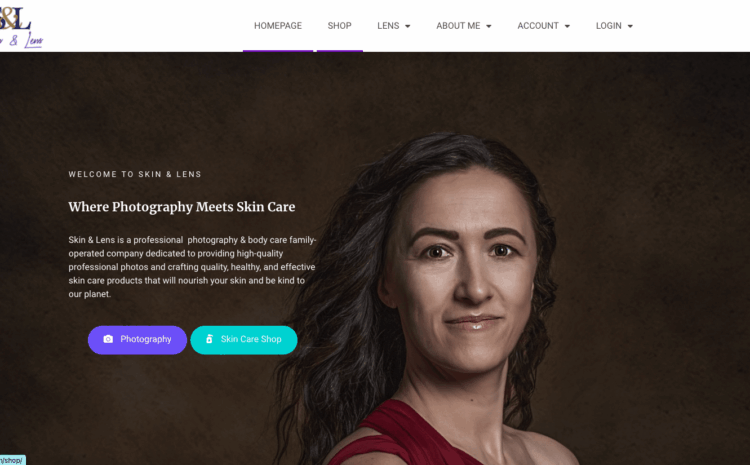Expand the ABOUT ME dropdown arrow
The image size is (750, 465).
click(489, 26)
